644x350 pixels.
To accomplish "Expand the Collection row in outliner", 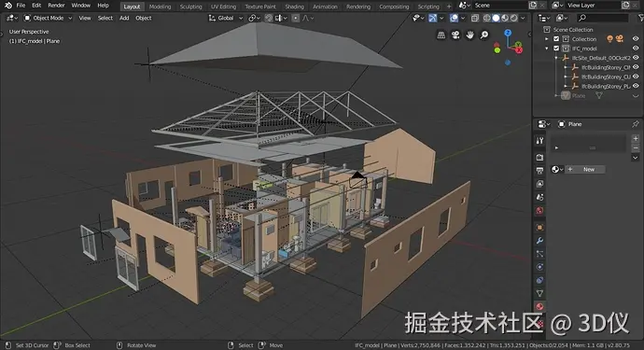I will click(547, 39).
